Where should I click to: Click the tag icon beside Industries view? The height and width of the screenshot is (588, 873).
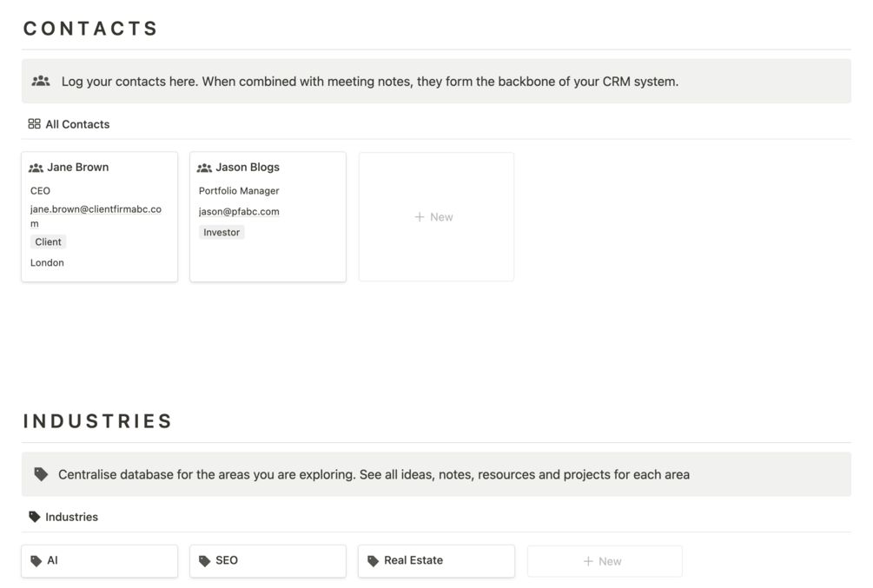point(35,517)
